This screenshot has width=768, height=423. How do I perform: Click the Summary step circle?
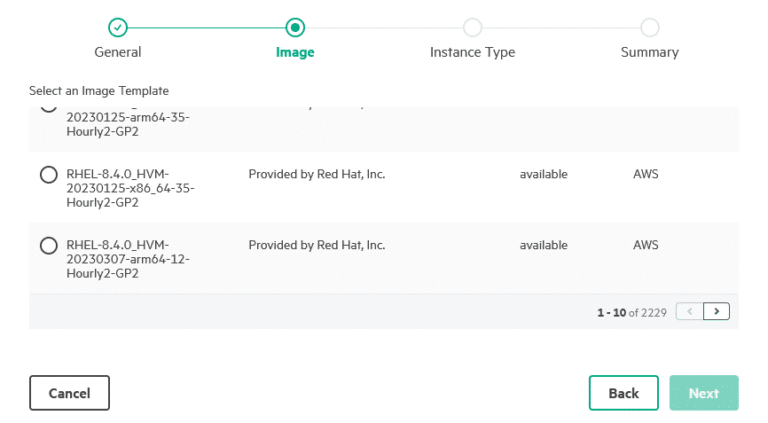tap(649, 27)
